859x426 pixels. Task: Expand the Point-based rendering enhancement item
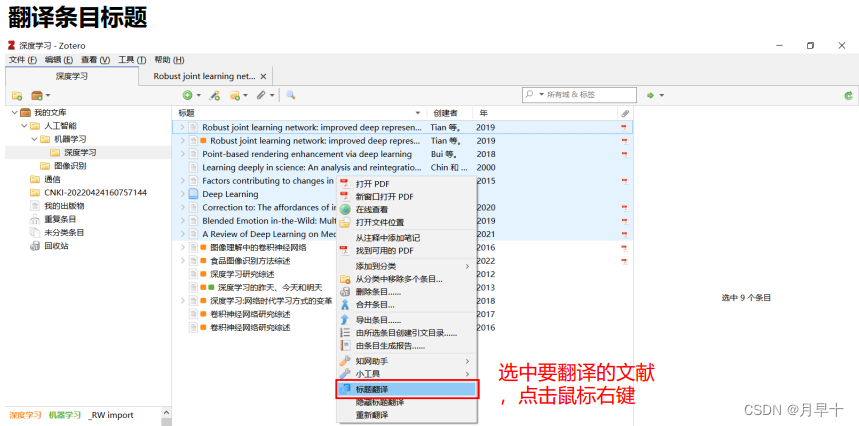(182, 154)
